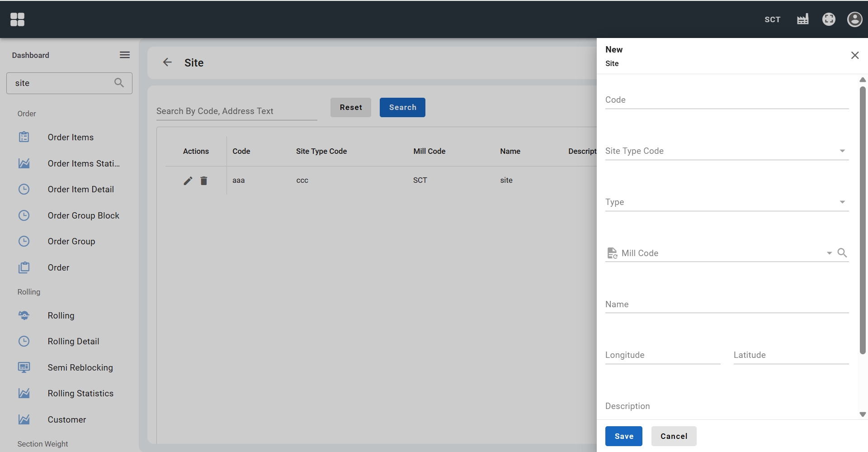Open Order Items in the sidebar

[x=71, y=138]
